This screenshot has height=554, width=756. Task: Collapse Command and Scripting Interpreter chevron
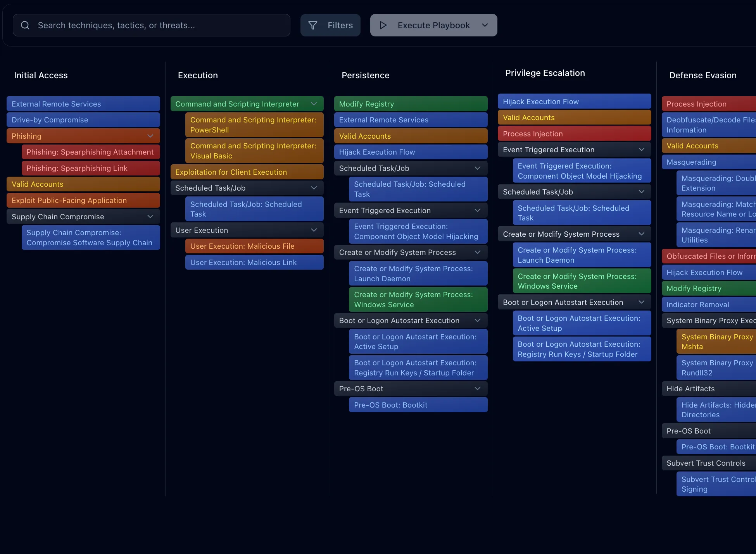coord(314,104)
